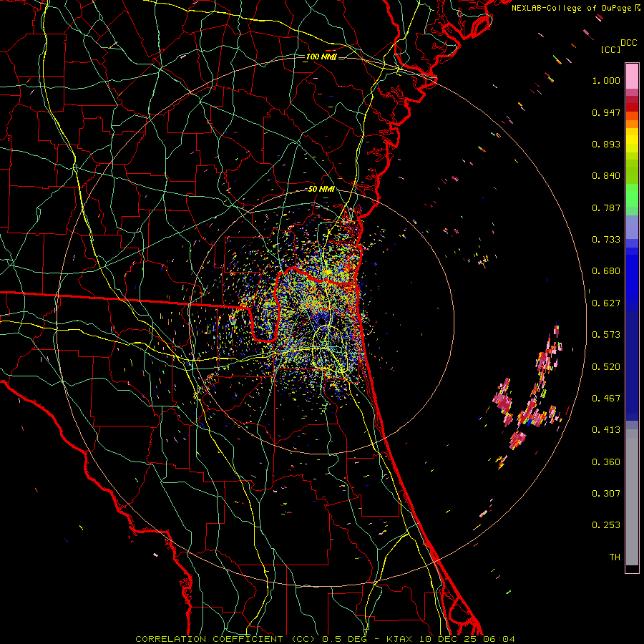Click the 10 DEC 25 date text
The width and height of the screenshot is (644, 644).
(x=448, y=639)
